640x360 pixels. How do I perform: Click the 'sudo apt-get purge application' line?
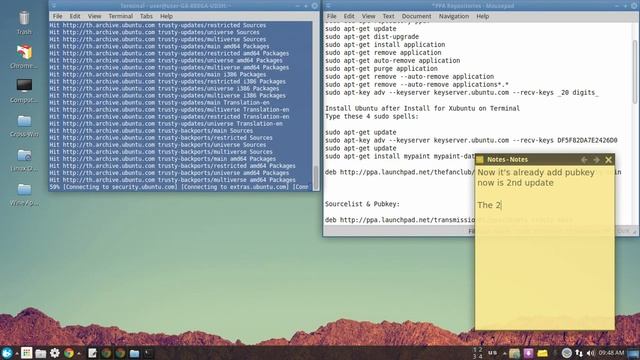click(381, 69)
